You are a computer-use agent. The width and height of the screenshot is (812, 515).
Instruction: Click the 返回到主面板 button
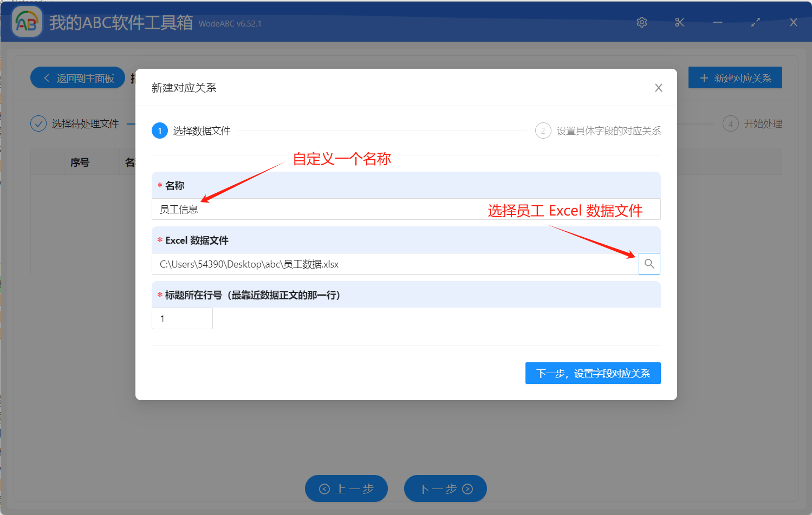point(77,77)
